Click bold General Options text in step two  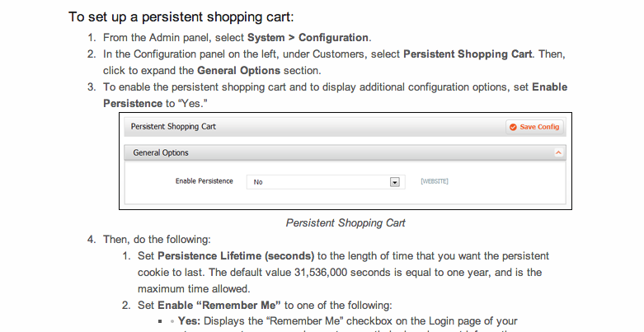coord(238,71)
